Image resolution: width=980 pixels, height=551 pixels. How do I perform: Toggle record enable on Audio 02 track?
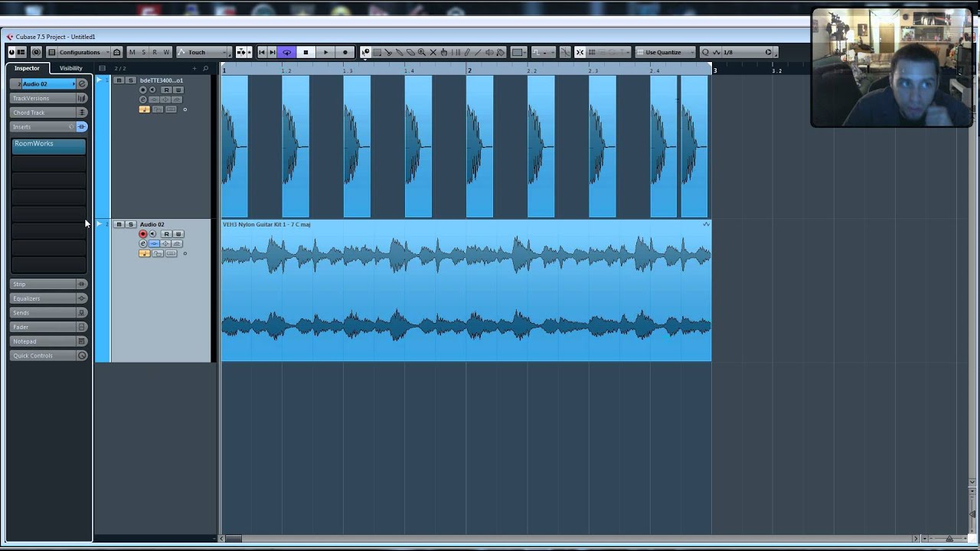click(x=142, y=233)
